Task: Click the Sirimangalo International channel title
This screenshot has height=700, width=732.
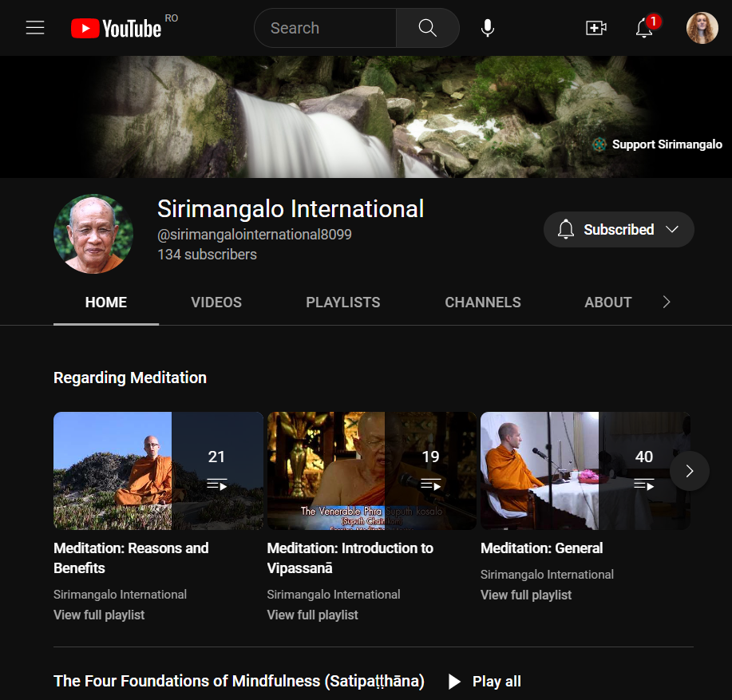Action: tap(291, 208)
